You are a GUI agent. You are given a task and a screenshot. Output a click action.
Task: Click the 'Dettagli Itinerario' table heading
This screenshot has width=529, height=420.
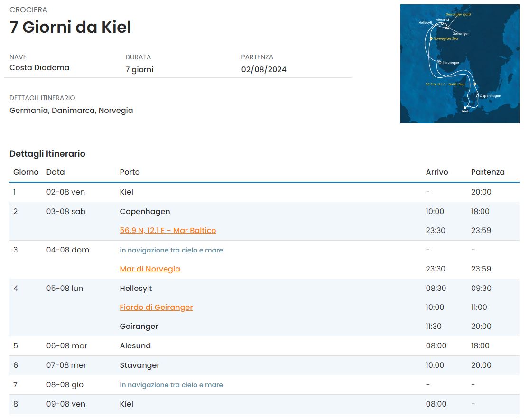tap(47, 154)
